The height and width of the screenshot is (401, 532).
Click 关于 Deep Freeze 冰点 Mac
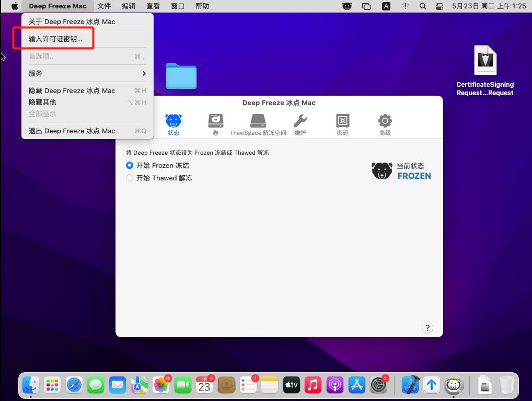(72, 21)
